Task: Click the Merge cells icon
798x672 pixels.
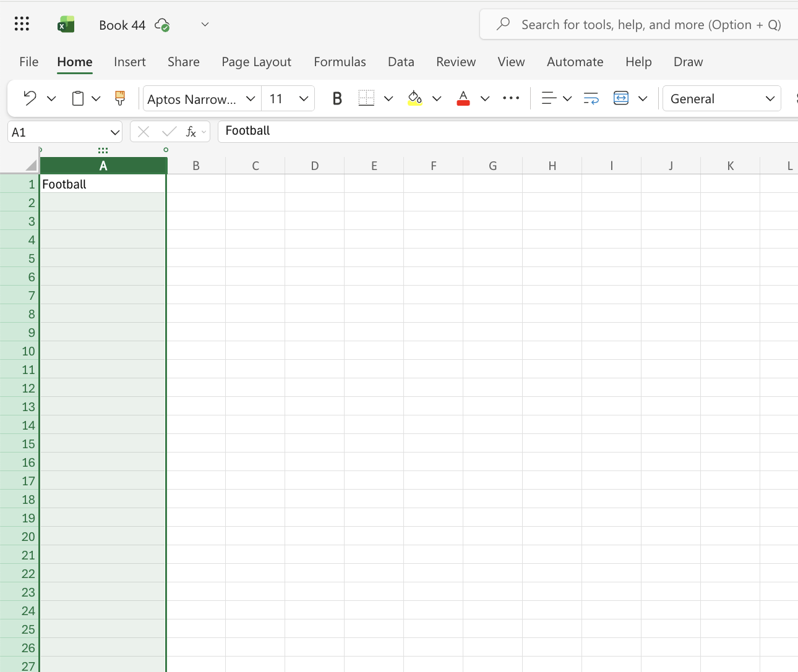Action: [x=621, y=98]
